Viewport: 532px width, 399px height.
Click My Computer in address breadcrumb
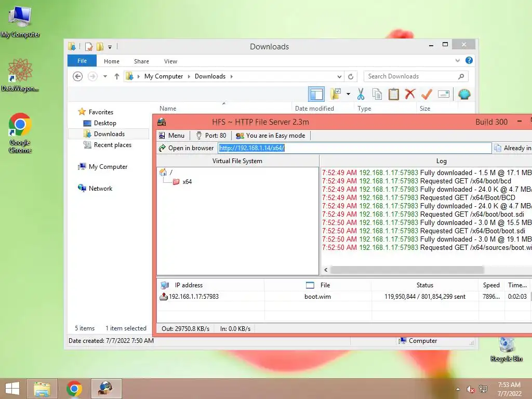tap(164, 76)
